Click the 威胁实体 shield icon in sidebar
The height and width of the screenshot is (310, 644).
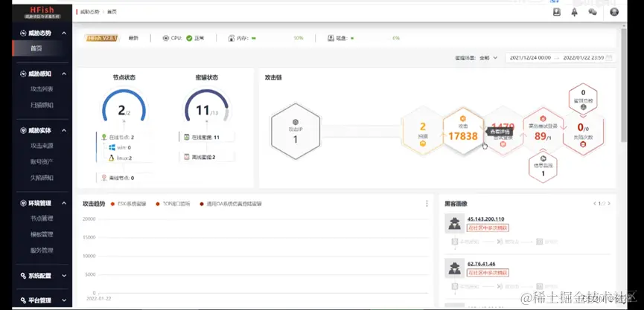coord(23,130)
